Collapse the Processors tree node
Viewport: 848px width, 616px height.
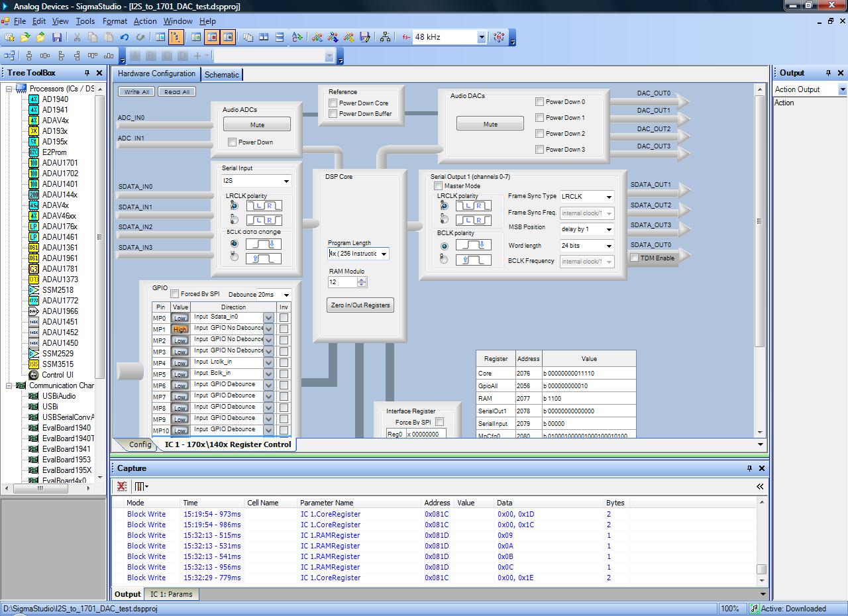click(9, 89)
